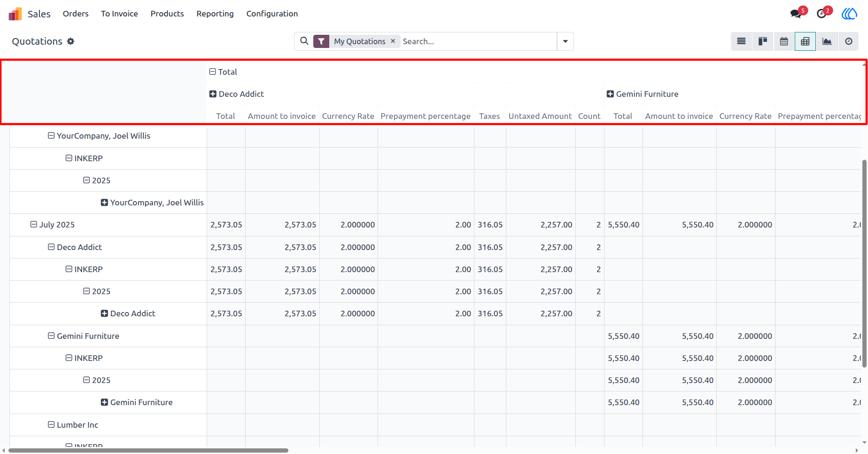Collapse the Lumber Inc row
This screenshot has height=454, width=868.
pyautogui.click(x=73, y=425)
